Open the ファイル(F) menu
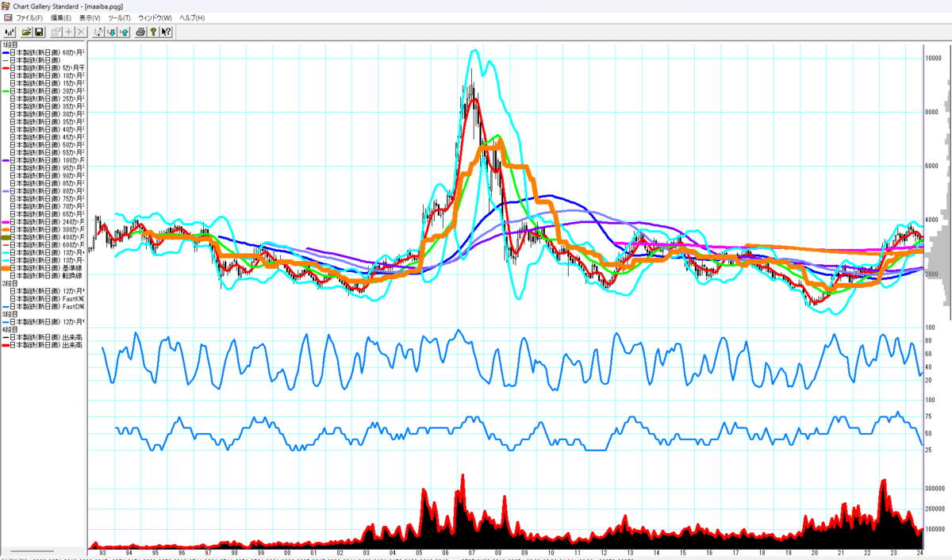The image size is (952, 560). pos(30,17)
